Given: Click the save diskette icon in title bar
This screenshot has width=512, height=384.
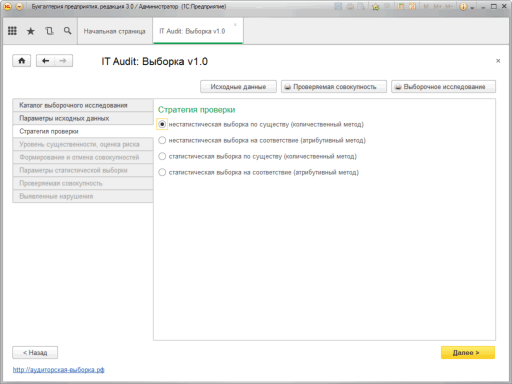Looking at the screenshot, I should (x=338, y=6).
